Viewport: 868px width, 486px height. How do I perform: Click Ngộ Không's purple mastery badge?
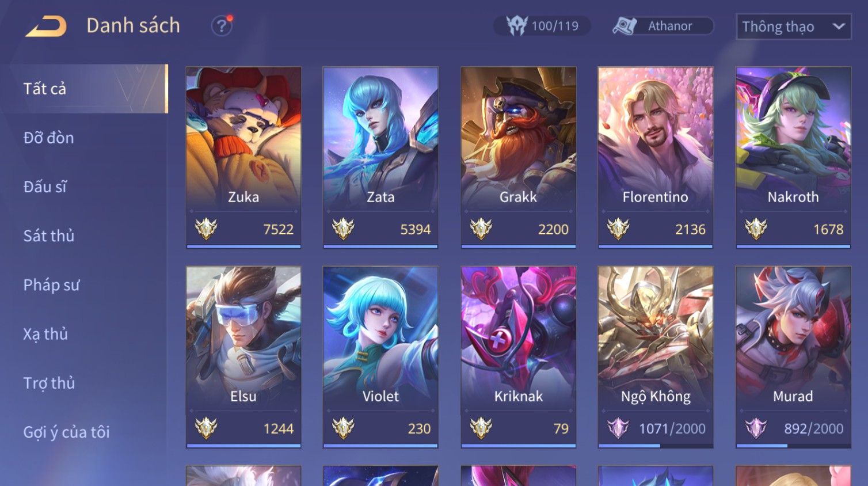click(x=618, y=428)
